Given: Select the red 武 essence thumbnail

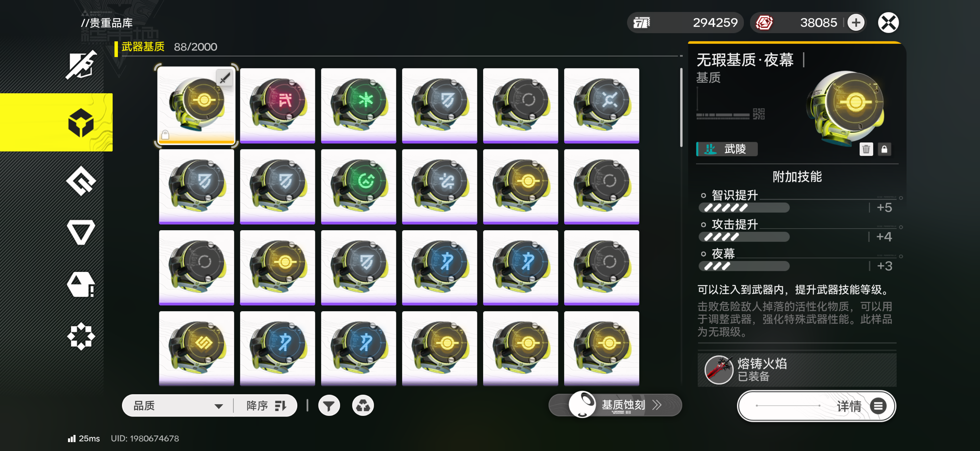Looking at the screenshot, I should tap(277, 106).
